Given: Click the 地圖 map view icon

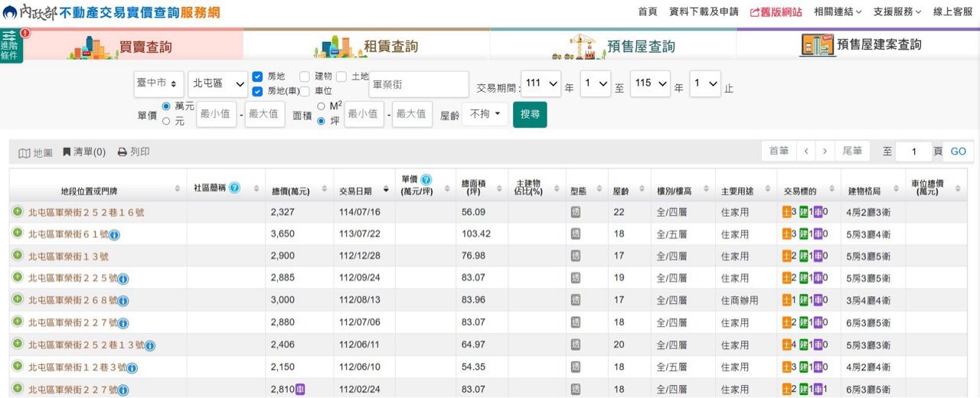Looking at the screenshot, I should tap(24, 153).
